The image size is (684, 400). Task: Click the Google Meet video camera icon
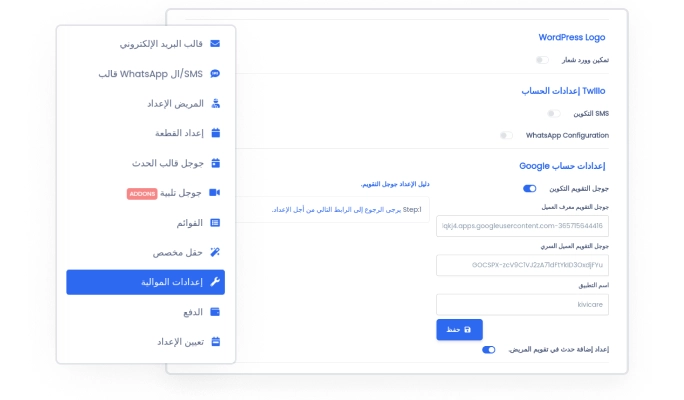(x=215, y=192)
